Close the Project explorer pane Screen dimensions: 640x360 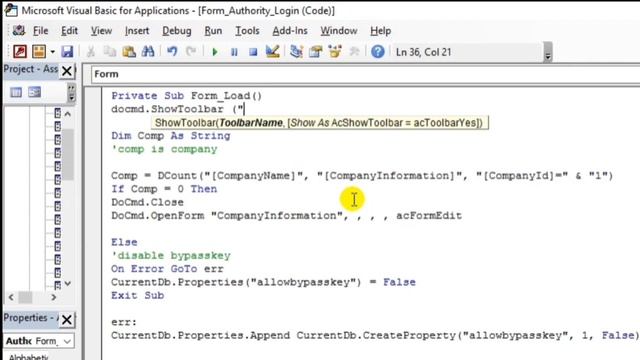click(x=67, y=71)
